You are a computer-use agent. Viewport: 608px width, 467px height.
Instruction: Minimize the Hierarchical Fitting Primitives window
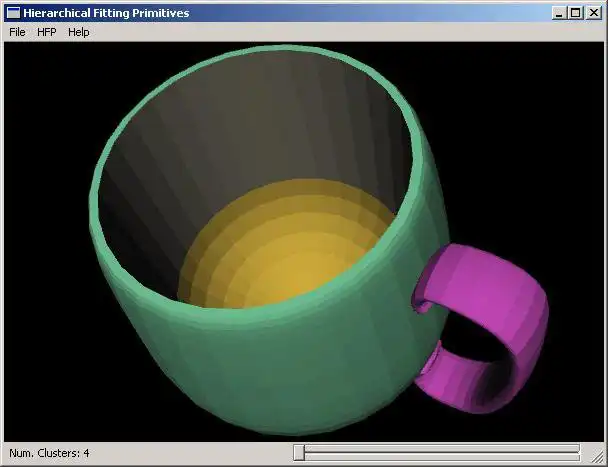(x=559, y=13)
